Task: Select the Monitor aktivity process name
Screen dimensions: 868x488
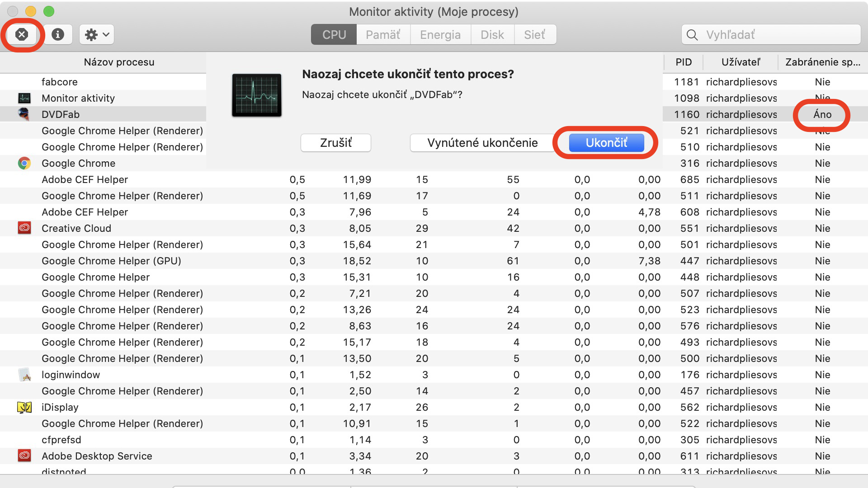Action: pos(78,98)
